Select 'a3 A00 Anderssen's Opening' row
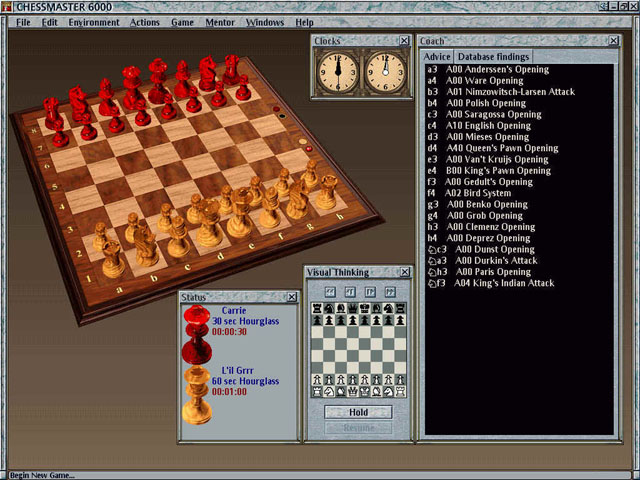The width and height of the screenshot is (640, 480). pyautogui.click(x=488, y=69)
